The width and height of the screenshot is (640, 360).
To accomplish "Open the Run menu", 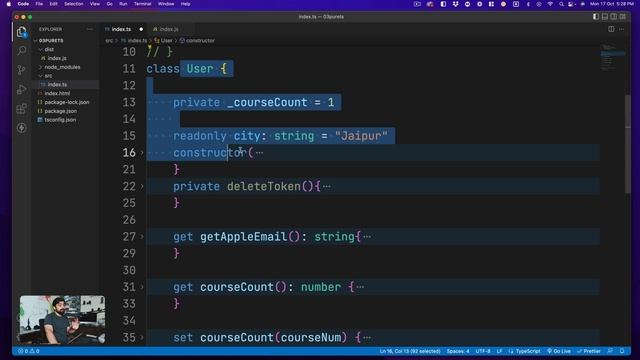I will point(123,4).
